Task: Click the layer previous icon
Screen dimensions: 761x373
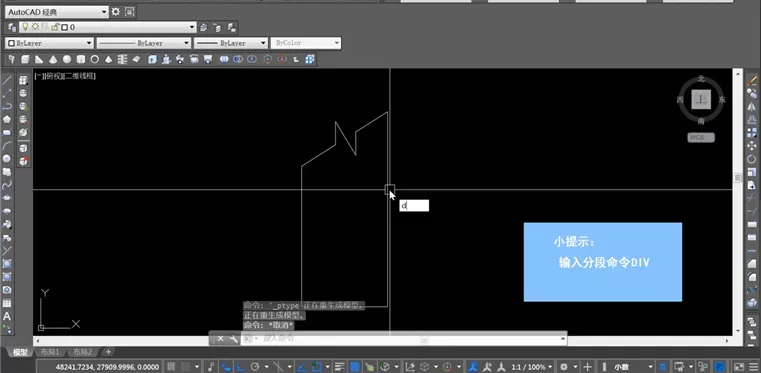Action: pyautogui.click(x=217, y=28)
